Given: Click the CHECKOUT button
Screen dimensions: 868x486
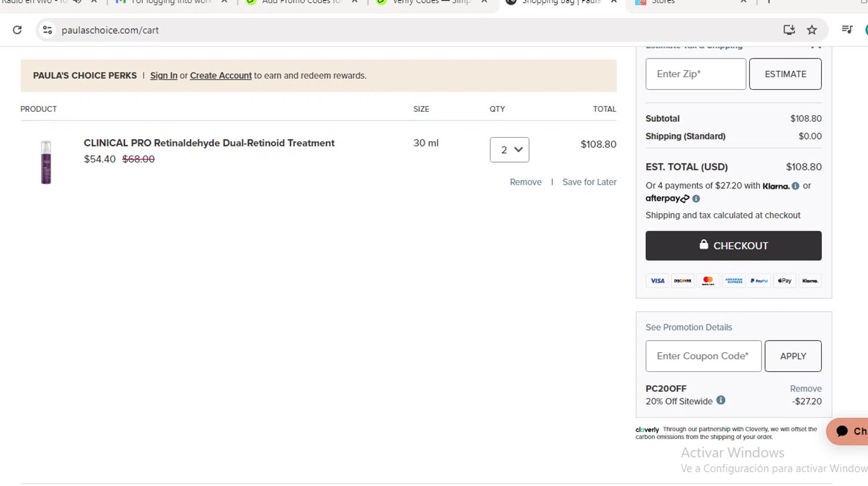Looking at the screenshot, I should click(x=733, y=246).
